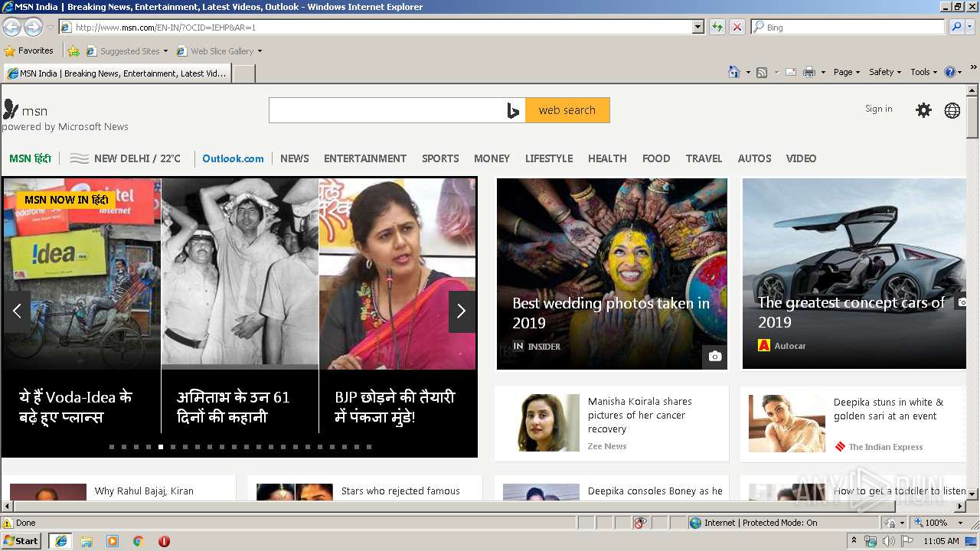Select the last carousel pagination dot
Screen dimensions: 980x551
pos(369,446)
